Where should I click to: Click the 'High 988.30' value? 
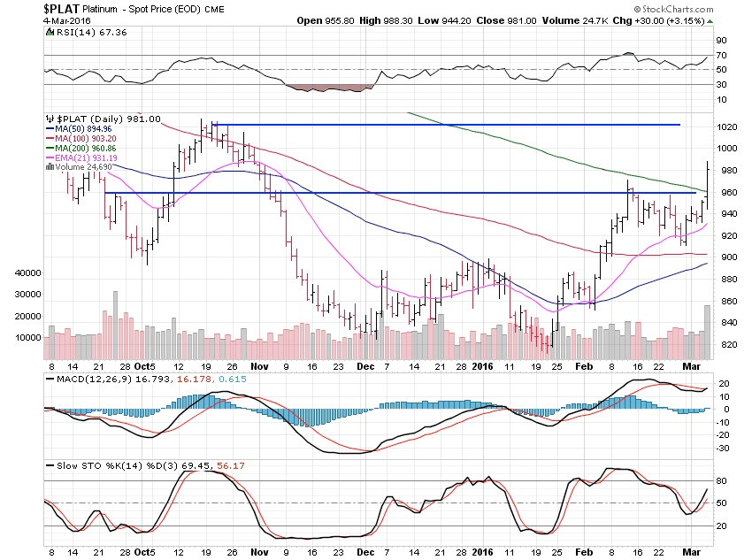[386, 20]
